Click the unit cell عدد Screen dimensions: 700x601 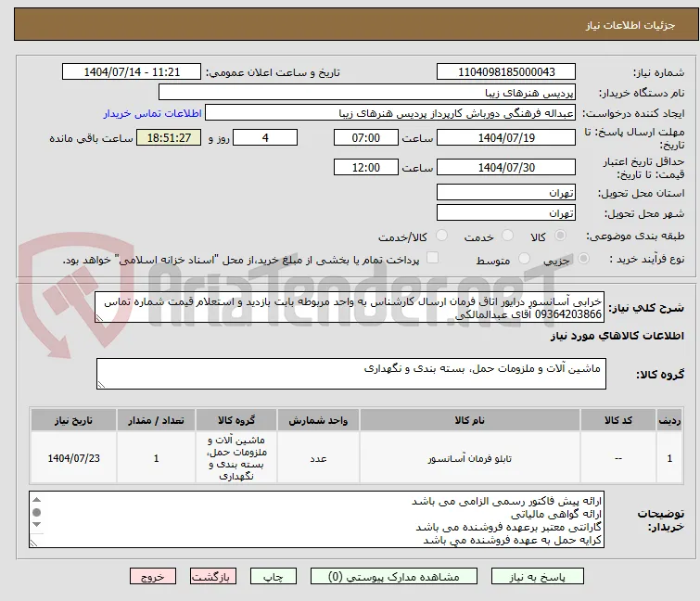click(x=318, y=458)
